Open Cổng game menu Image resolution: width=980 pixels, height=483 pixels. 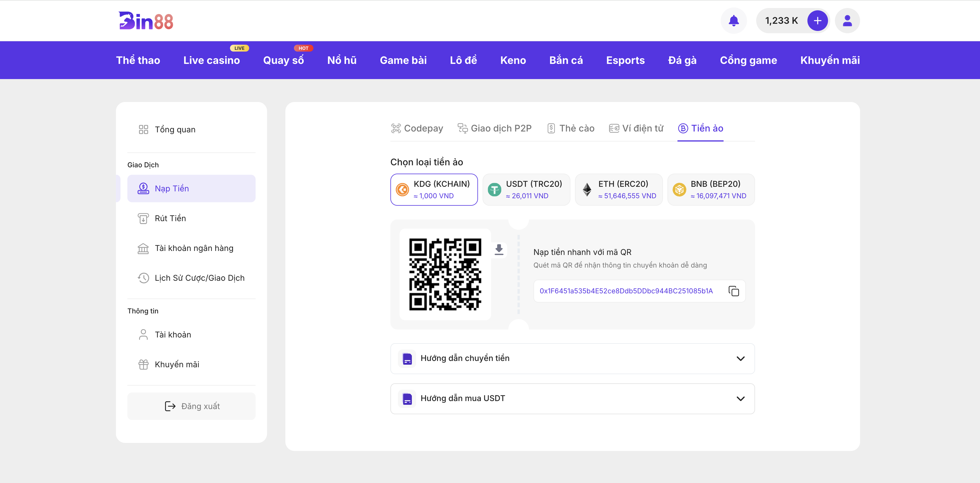[x=748, y=60]
